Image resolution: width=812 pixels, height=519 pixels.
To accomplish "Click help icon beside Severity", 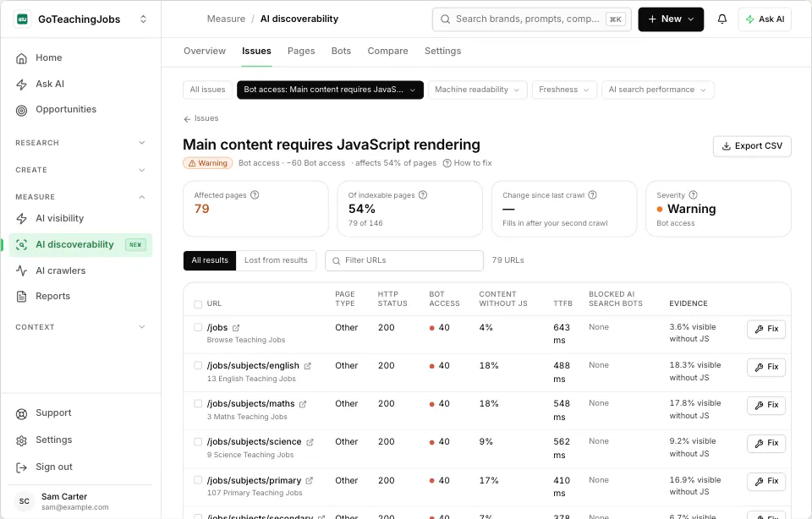I will click(693, 195).
